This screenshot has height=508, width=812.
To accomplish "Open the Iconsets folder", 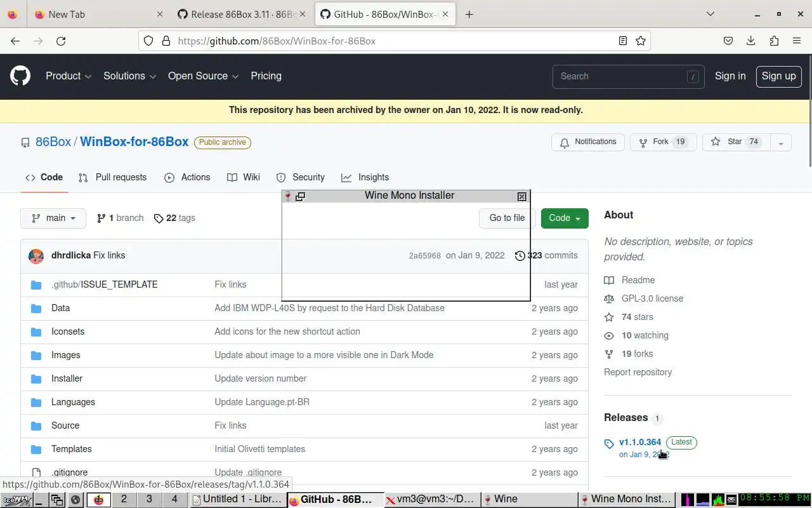I will pyautogui.click(x=68, y=331).
